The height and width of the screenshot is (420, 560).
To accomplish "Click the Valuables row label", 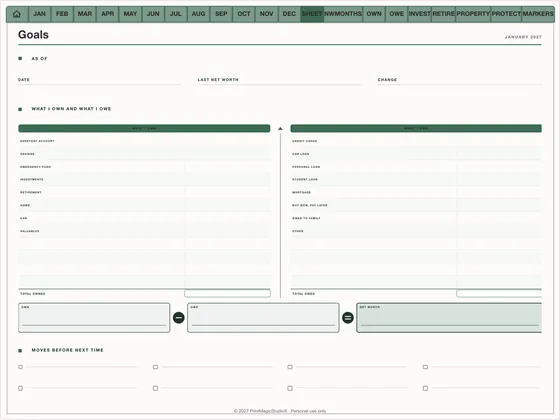I will [x=30, y=231].
